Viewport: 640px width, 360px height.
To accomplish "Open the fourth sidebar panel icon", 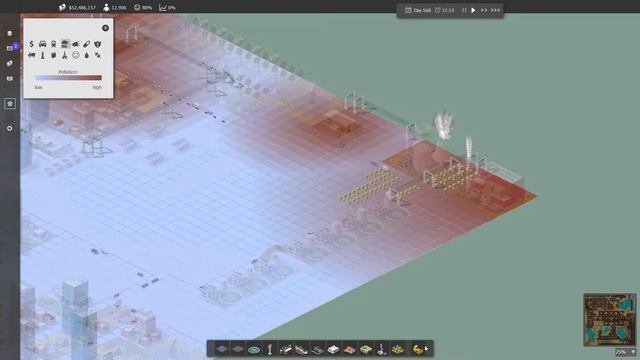I will [x=10, y=78].
